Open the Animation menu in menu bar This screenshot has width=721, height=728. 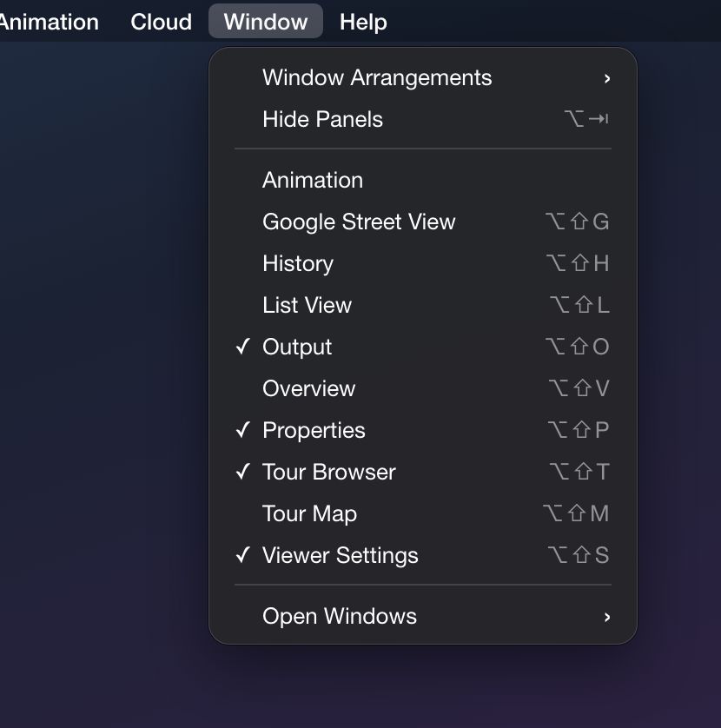(49, 22)
